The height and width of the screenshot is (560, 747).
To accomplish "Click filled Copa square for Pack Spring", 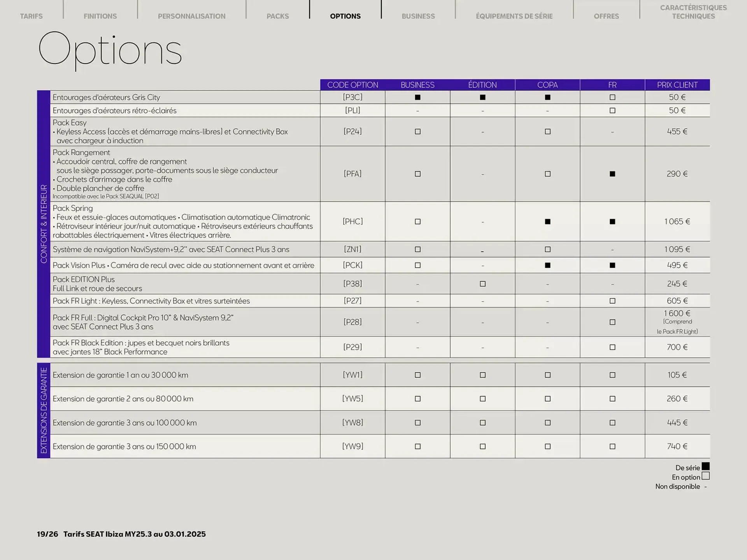I will pos(547,222).
